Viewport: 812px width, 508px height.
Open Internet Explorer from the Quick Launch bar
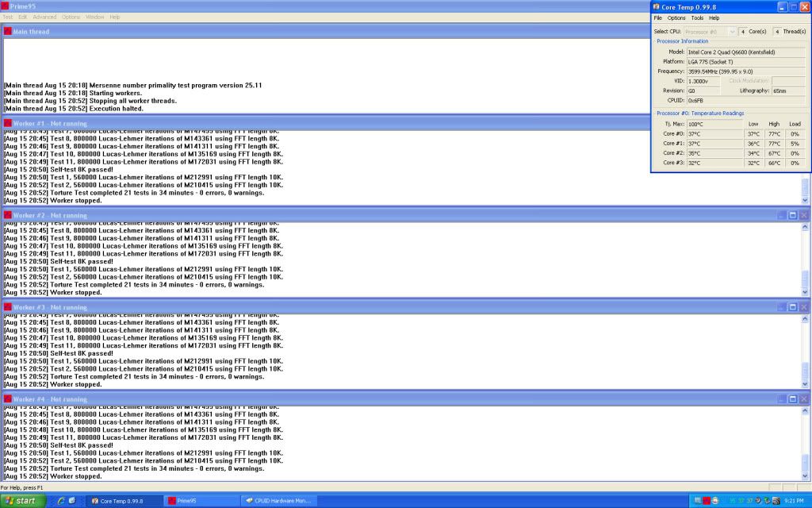tap(60, 501)
